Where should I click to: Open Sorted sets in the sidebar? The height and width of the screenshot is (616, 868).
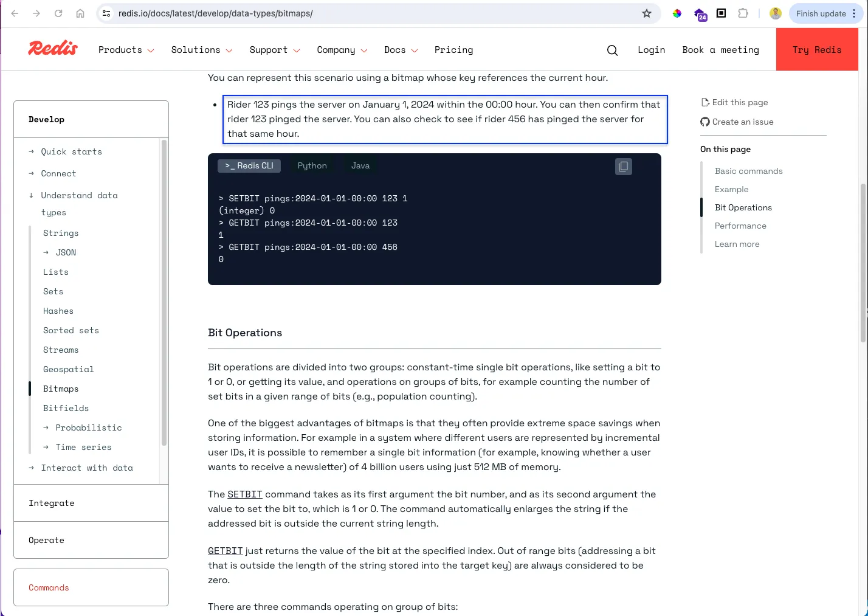point(71,330)
